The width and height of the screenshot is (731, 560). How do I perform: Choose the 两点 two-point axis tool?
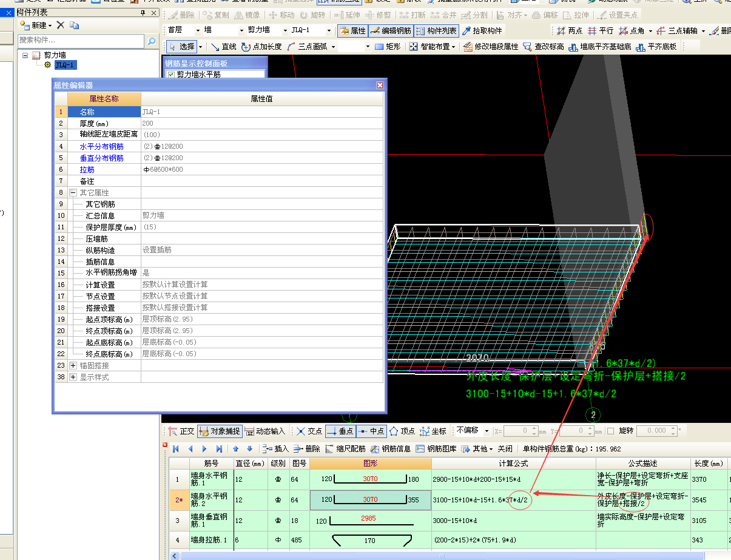pyautogui.click(x=570, y=30)
